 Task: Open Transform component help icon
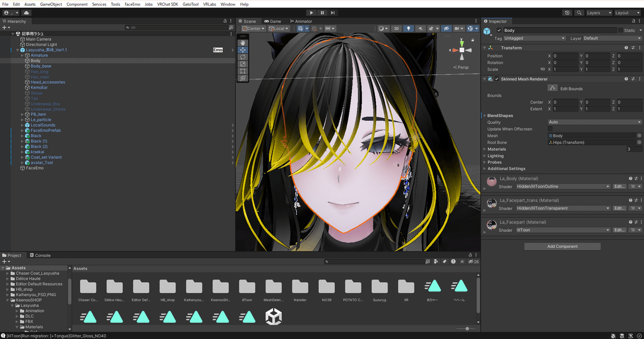coord(626,48)
